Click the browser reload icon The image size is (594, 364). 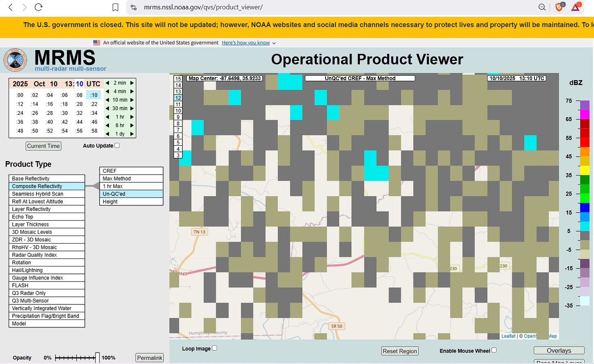click(38, 7)
